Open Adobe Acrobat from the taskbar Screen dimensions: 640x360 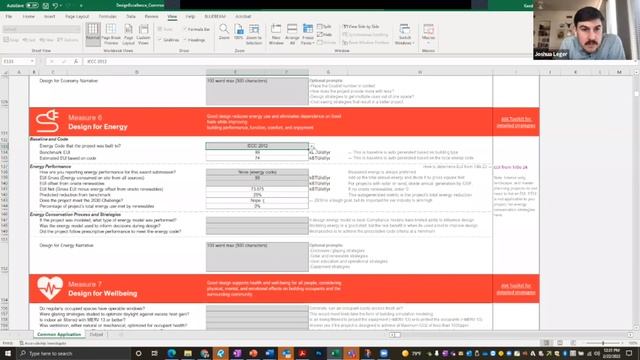pos(302,353)
